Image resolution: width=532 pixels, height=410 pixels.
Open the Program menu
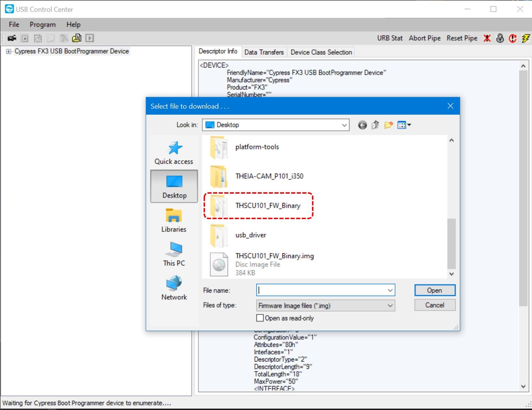pos(43,24)
